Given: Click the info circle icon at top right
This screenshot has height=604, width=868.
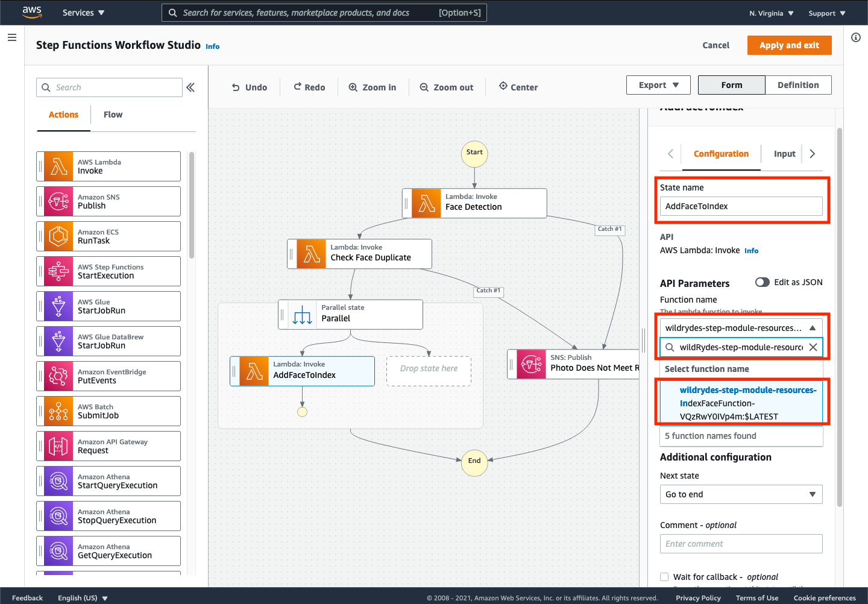Looking at the screenshot, I should coord(855,37).
